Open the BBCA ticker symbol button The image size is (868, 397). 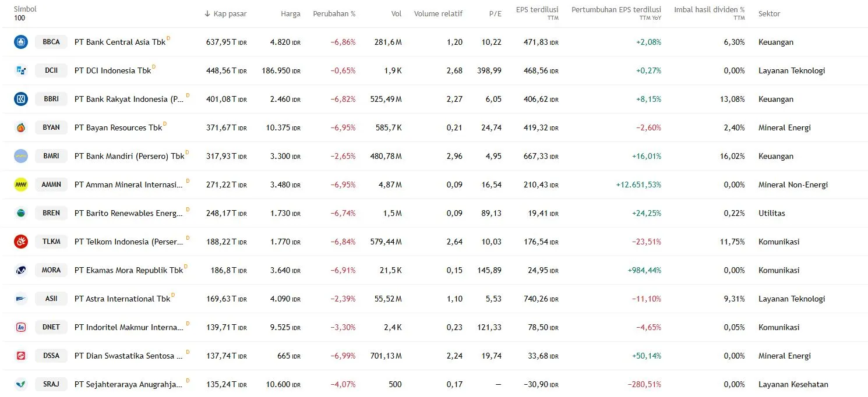point(51,42)
